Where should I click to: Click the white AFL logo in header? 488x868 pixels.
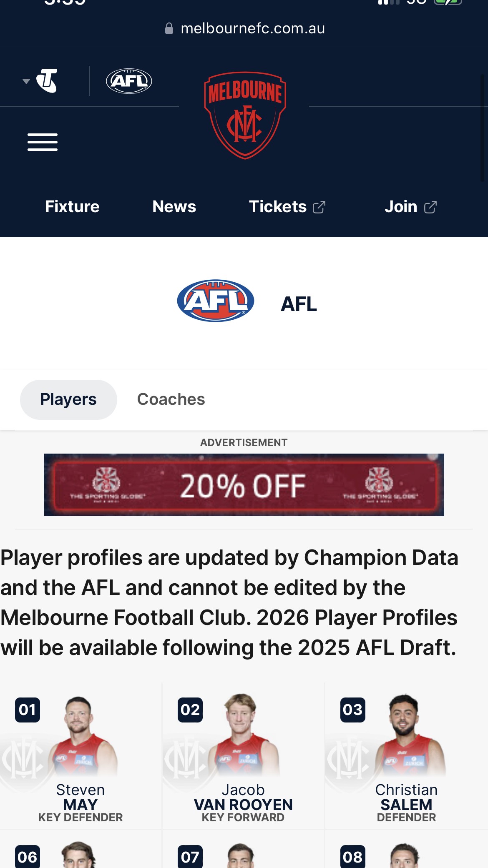click(x=129, y=81)
